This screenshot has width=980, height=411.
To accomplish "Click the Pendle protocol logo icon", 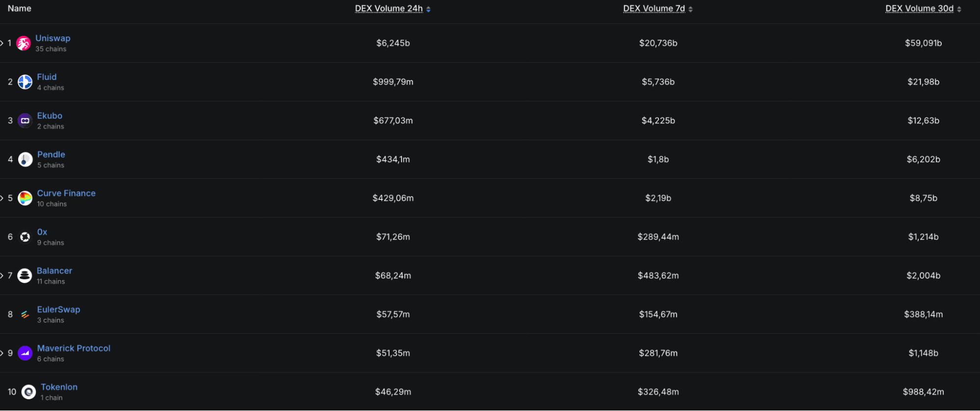I will coord(25,159).
